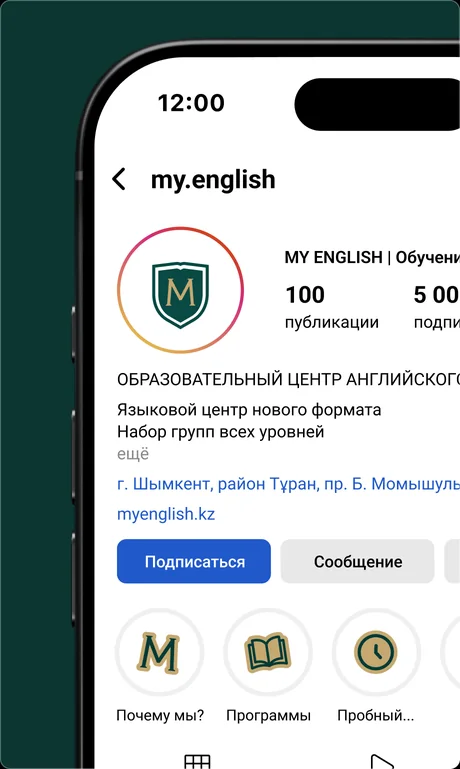Tap the 12:00 status bar clock
This screenshot has height=769, width=460.
pyautogui.click(x=191, y=103)
